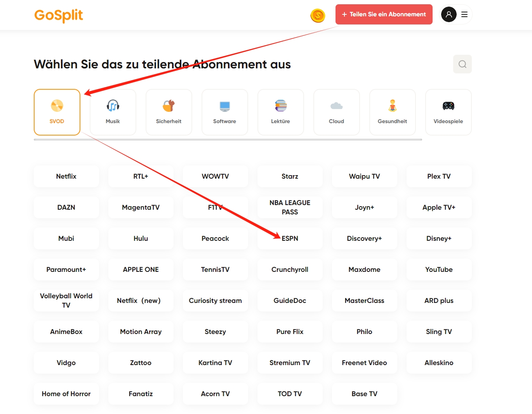Select the Alleskino service tile

(x=439, y=363)
